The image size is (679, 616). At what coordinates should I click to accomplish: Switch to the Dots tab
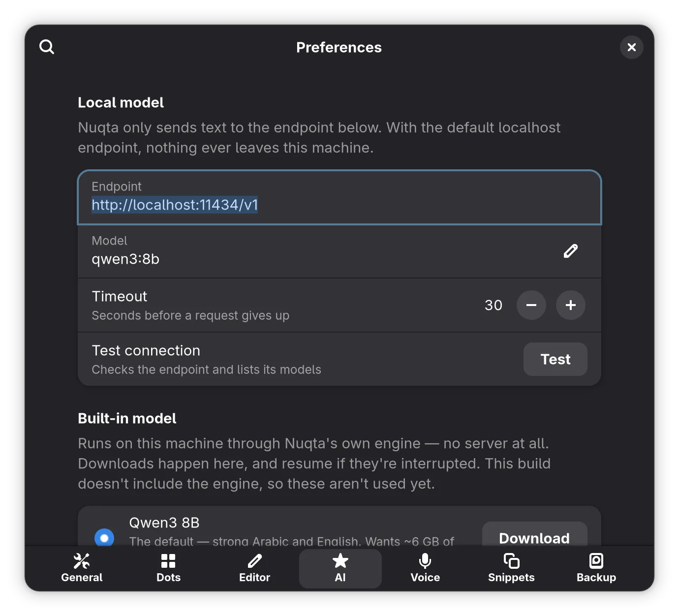(x=168, y=569)
